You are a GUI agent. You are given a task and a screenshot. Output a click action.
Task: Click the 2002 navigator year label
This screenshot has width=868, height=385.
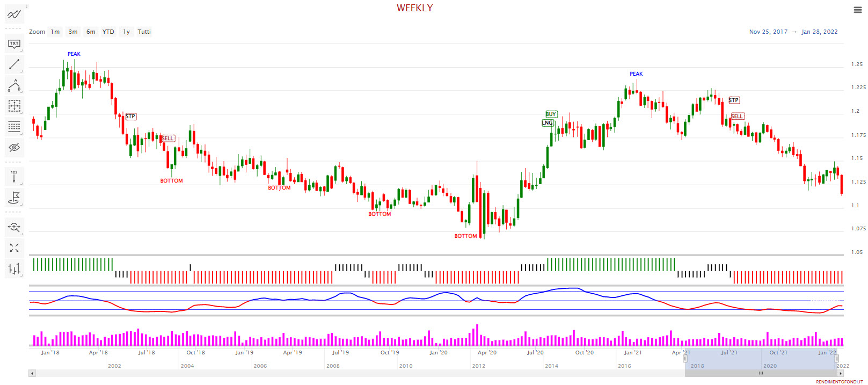[114, 366]
